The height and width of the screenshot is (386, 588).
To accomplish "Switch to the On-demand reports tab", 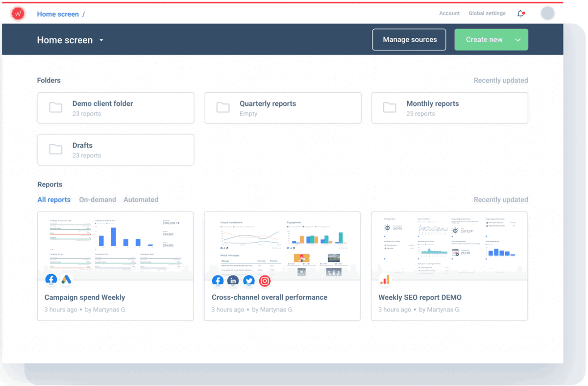I will click(x=98, y=200).
